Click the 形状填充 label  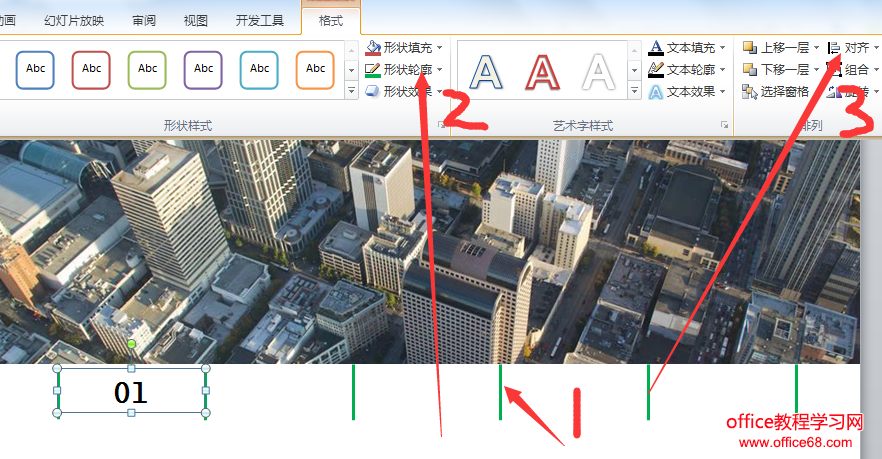(408, 48)
